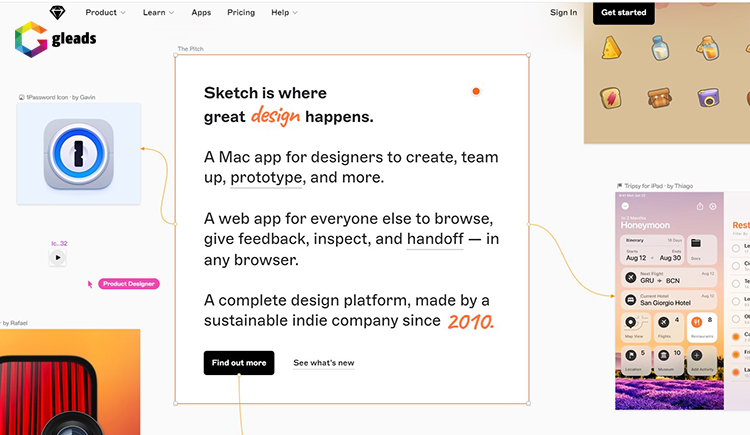
Task: Expand the Product dropdown menu
Action: pos(106,13)
